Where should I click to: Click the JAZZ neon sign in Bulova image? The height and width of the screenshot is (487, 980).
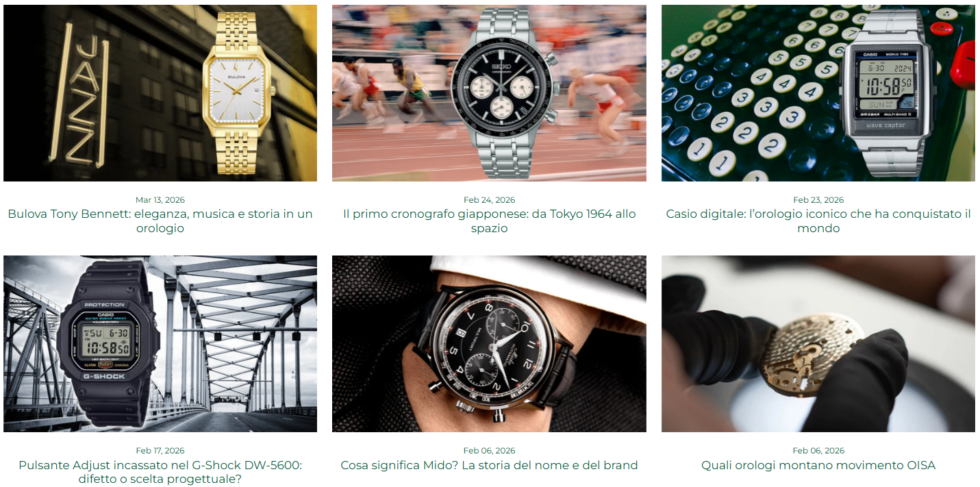click(83, 95)
